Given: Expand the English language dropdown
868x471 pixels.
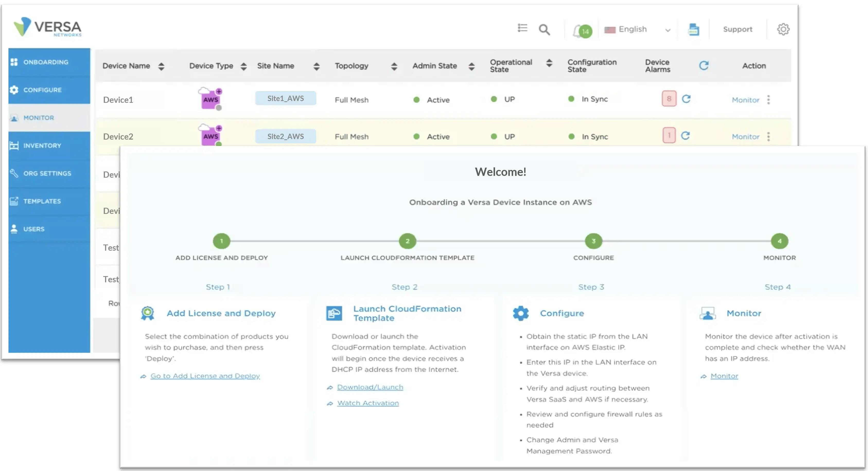Looking at the screenshot, I should pyautogui.click(x=668, y=30).
